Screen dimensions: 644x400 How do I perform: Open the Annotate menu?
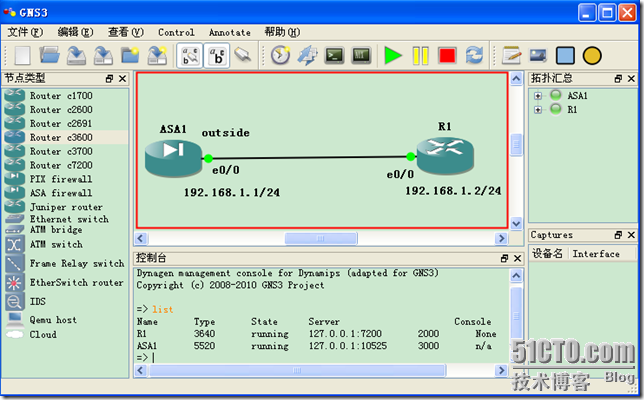coord(230,32)
